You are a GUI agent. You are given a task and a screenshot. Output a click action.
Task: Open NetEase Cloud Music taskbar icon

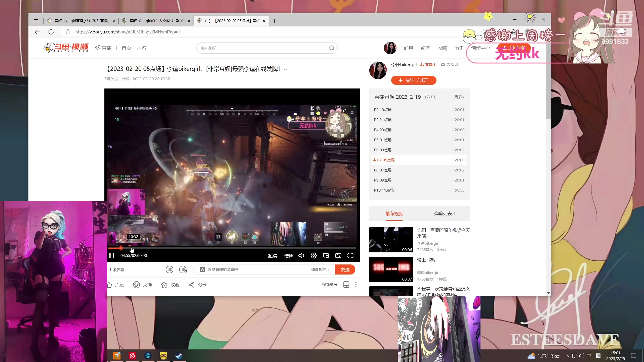(132, 355)
